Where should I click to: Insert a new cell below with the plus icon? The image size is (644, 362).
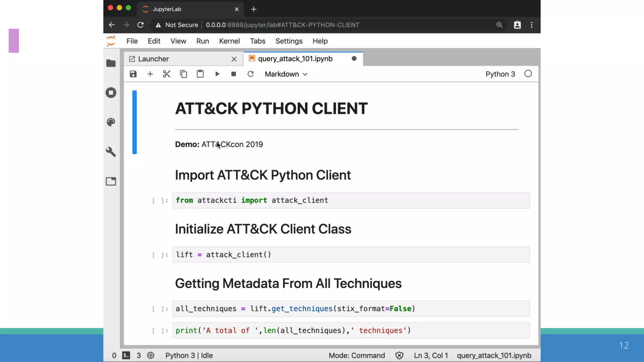pos(150,74)
